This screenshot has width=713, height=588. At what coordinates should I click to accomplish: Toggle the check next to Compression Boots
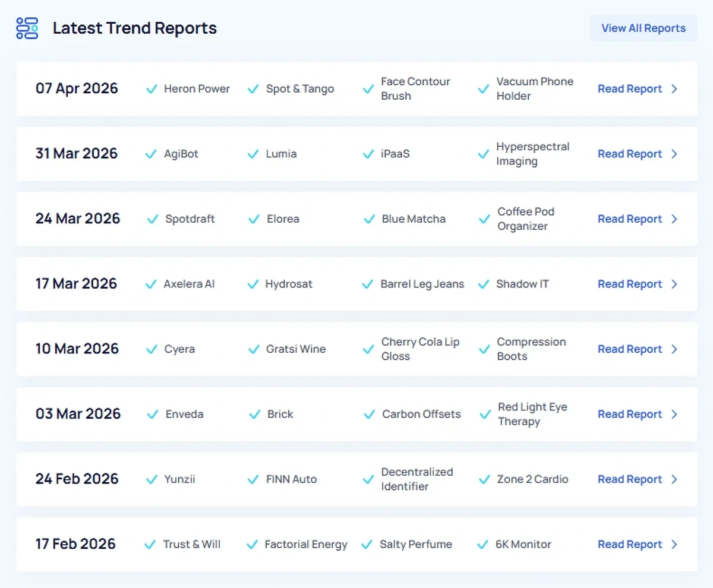tap(482, 349)
